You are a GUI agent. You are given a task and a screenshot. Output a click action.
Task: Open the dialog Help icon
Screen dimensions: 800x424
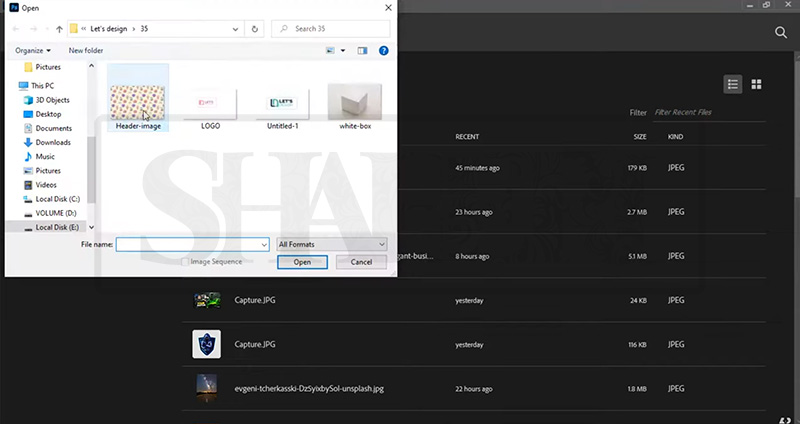[x=383, y=50]
